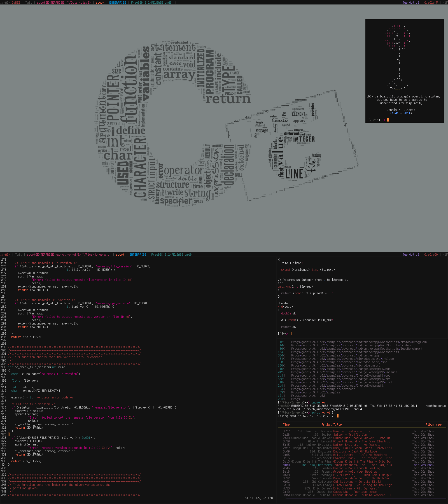
Task: Click orange cursor at the ~/Dots prompt
Action: pos(388,120)
